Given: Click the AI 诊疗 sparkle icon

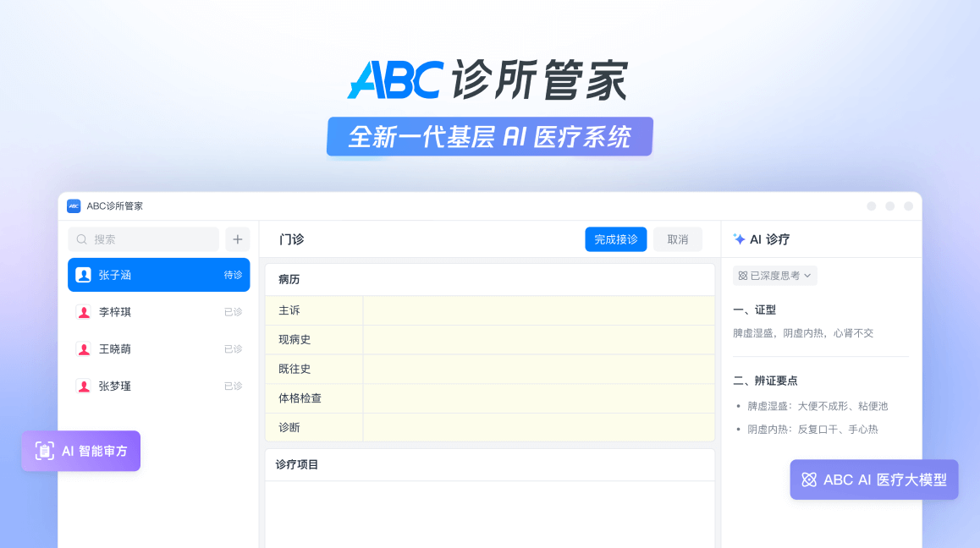Looking at the screenshot, I should 739,239.
